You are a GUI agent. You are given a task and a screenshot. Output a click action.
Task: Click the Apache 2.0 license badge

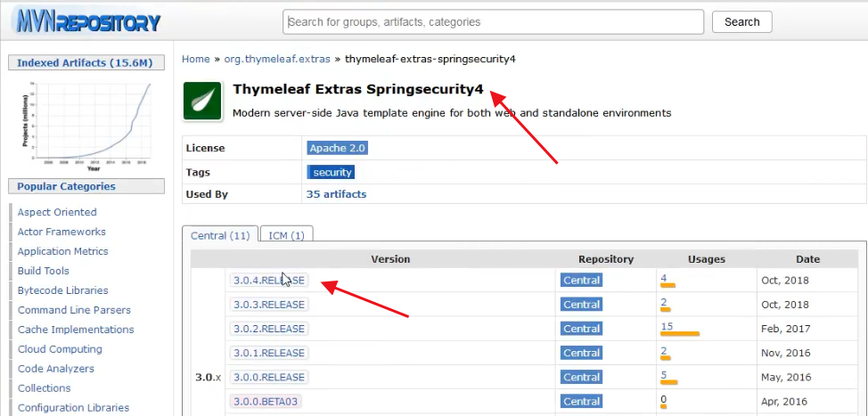click(337, 148)
